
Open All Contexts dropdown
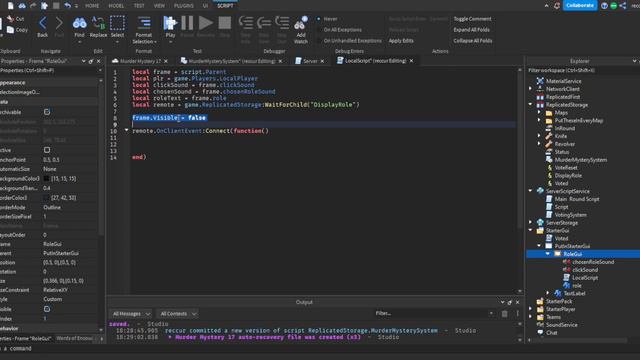click(x=178, y=313)
